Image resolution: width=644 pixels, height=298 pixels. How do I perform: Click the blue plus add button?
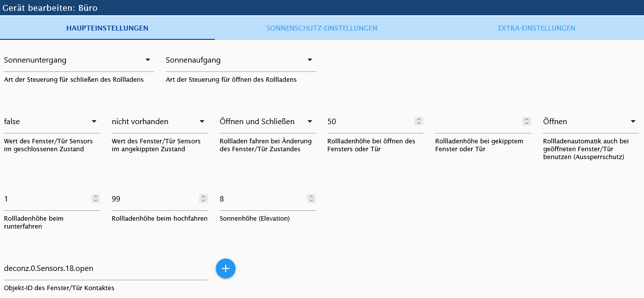click(x=226, y=268)
